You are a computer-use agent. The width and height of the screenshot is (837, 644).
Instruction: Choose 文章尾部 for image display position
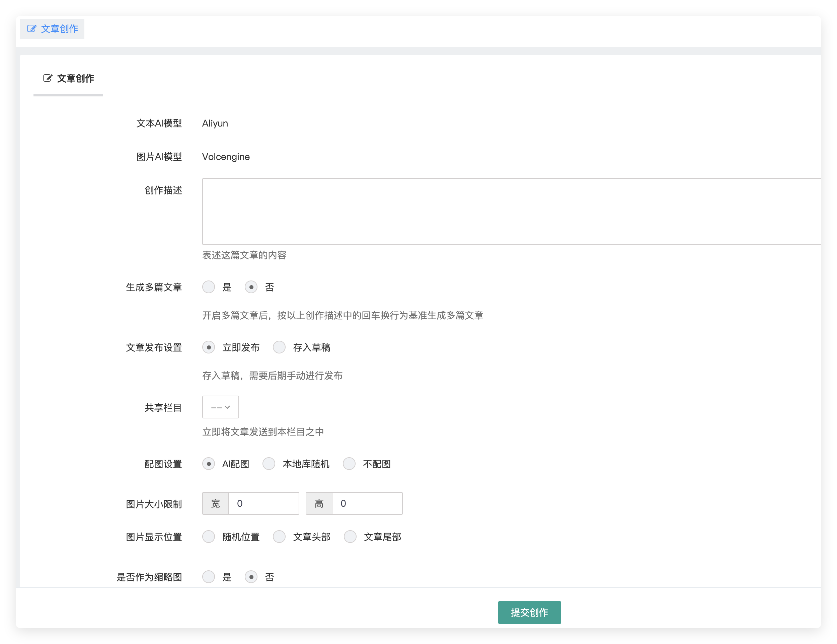point(350,537)
